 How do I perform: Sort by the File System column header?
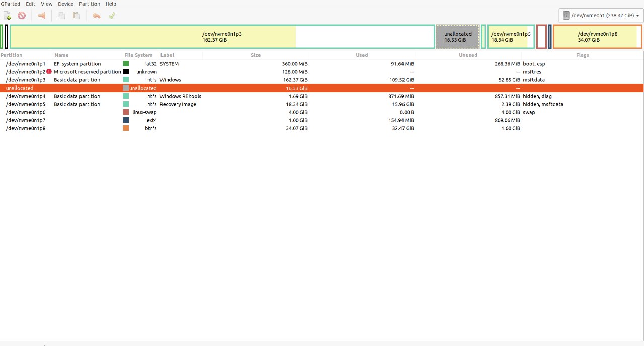(x=138, y=55)
